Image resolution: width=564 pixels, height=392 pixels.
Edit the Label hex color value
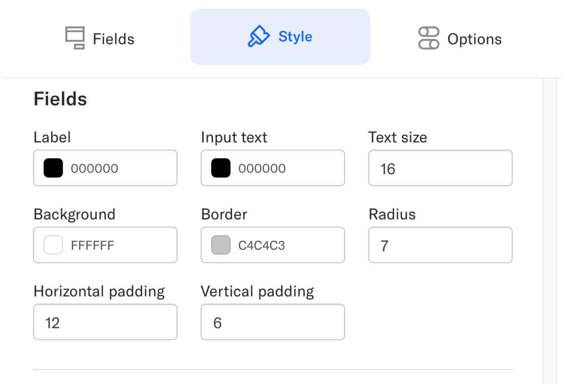click(94, 169)
